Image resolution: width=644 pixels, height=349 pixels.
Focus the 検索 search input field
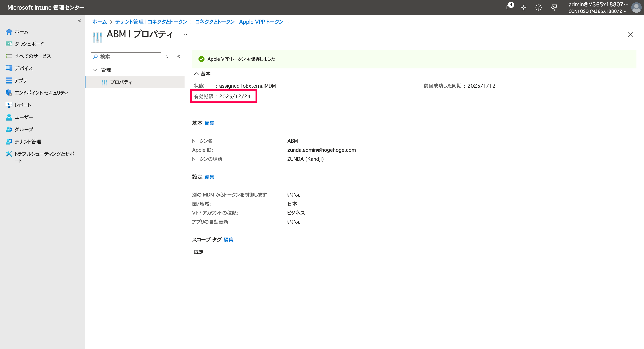[126, 57]
